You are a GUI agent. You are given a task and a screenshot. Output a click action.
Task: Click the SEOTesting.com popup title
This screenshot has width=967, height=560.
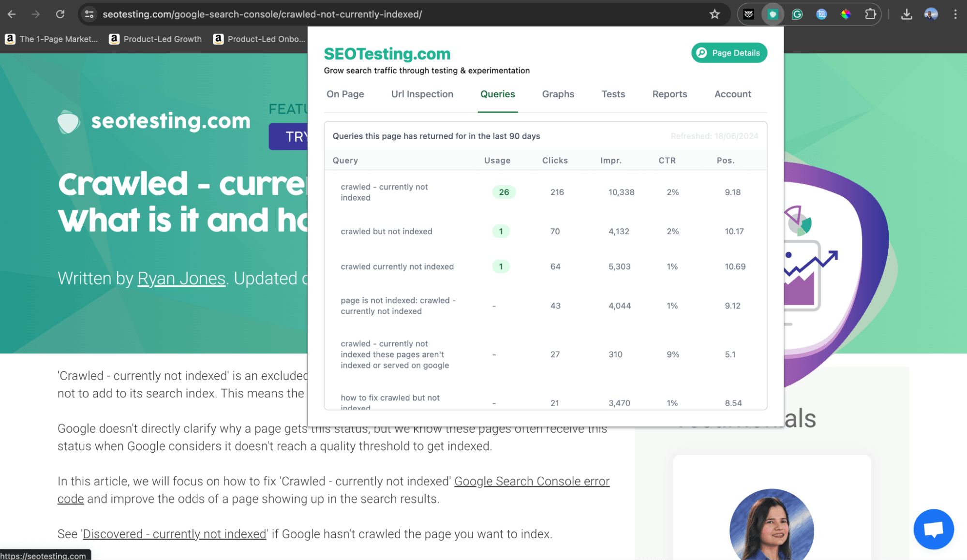tap(387, 54)
